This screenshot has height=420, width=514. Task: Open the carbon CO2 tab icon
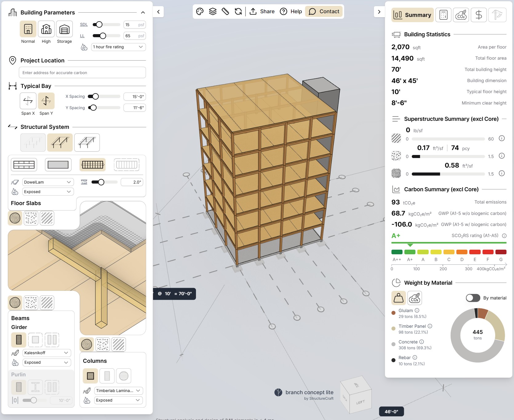tap(461, 15)
